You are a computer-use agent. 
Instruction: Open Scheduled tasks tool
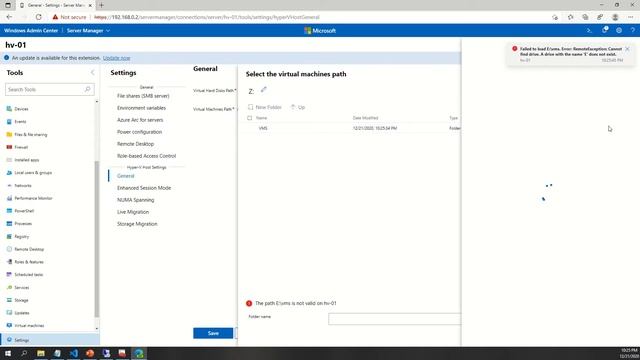coord(29,275)
